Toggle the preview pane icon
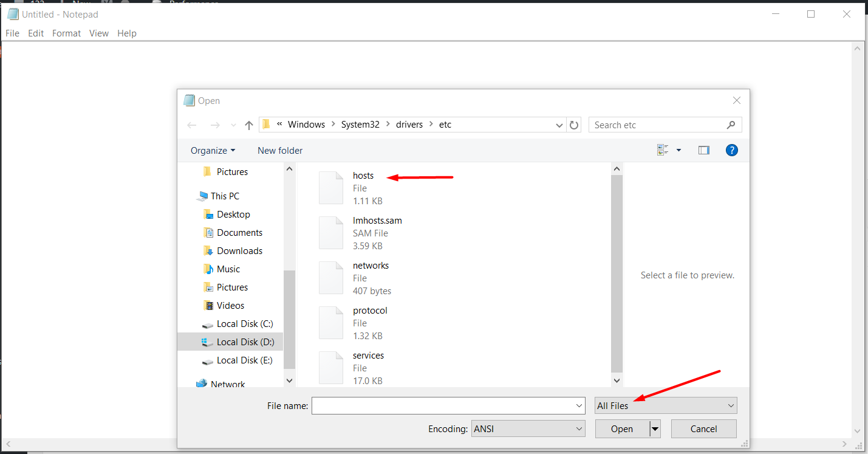868x454 pixels. (703, 150)
